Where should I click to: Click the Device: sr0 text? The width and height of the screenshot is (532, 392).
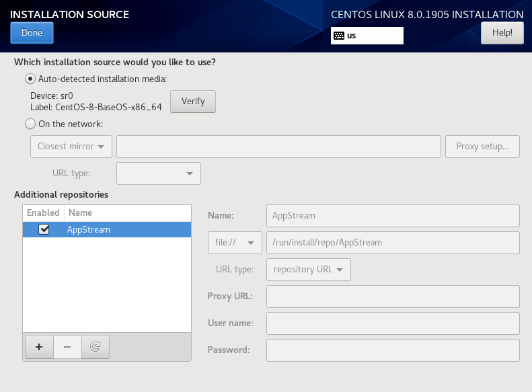point(52,95)
